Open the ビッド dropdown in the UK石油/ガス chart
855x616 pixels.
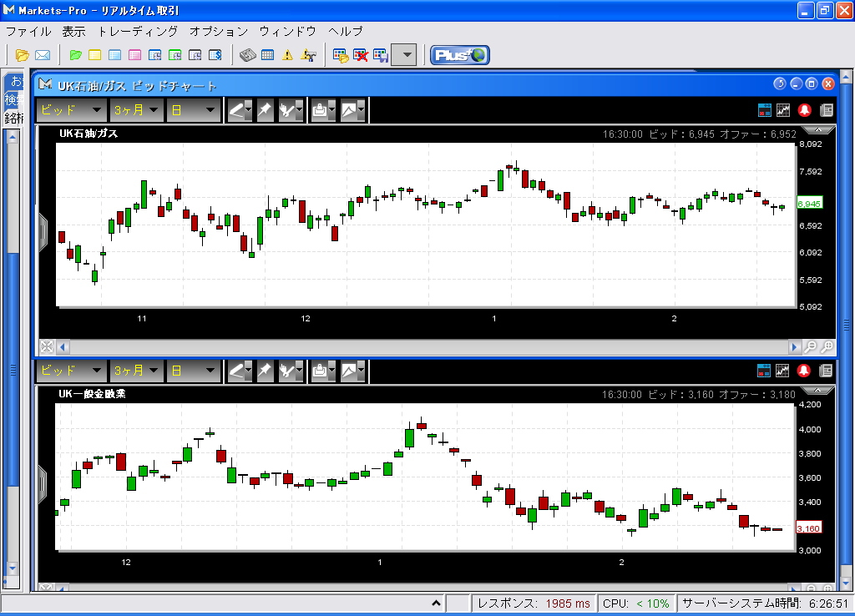[x=71, y=110]
